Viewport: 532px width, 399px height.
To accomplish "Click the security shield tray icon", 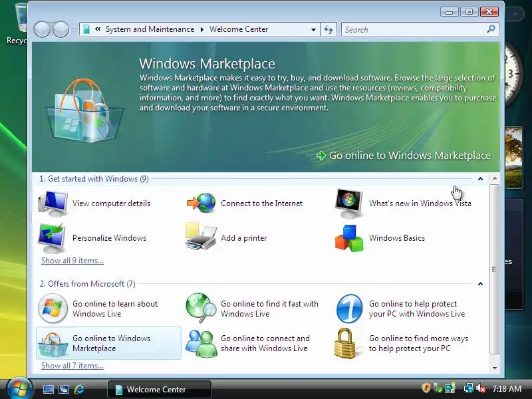I will pyautogui.click(x=426, y=388).
